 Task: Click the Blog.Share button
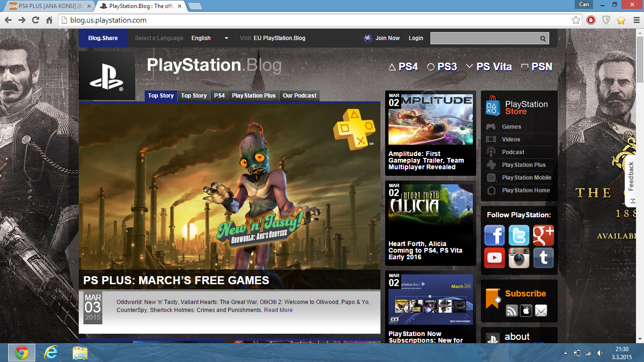click(103, 38)
